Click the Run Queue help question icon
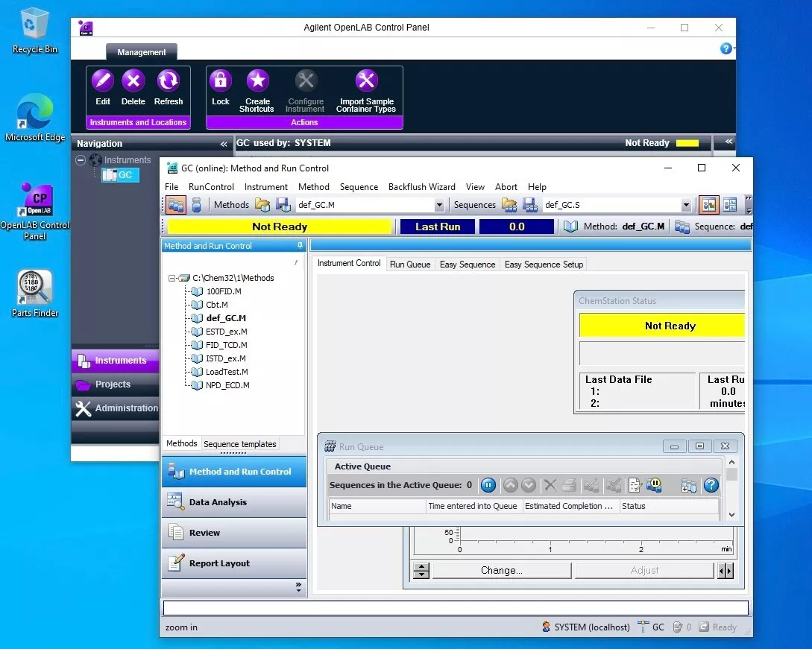 tap(711, 485)
